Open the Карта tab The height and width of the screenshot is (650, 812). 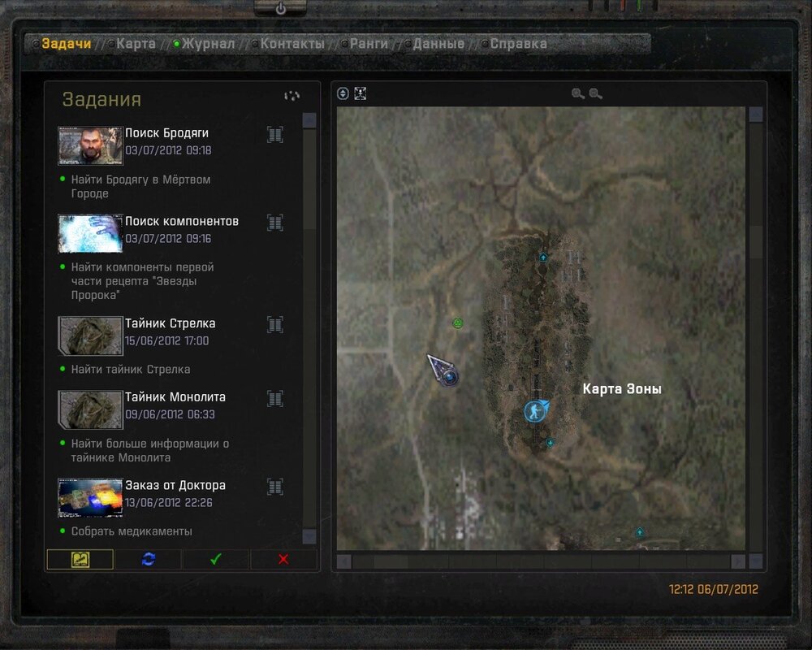136,44
